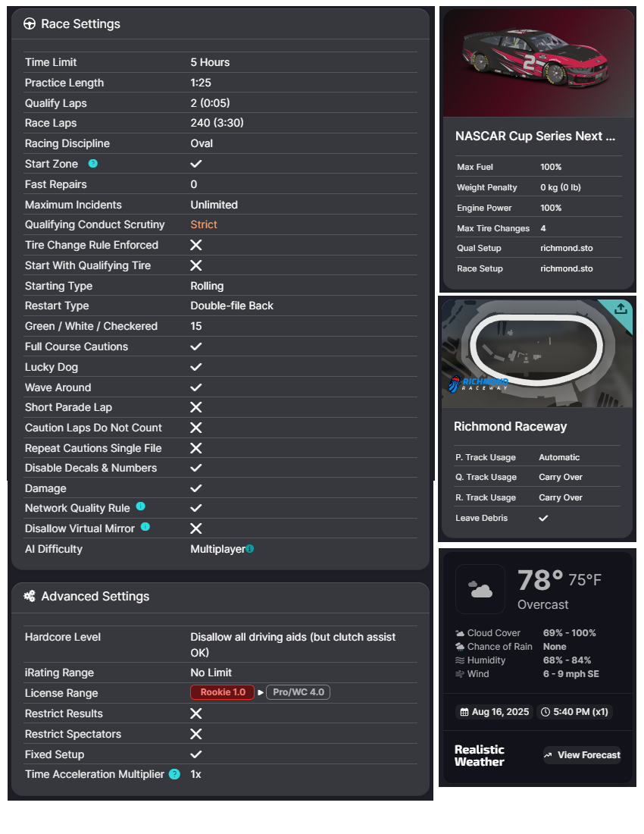Image resolution: width=644 pixels, height=834 pixels.
Task: Click the 5:40 PM time chip
Action: coord(575,712)
